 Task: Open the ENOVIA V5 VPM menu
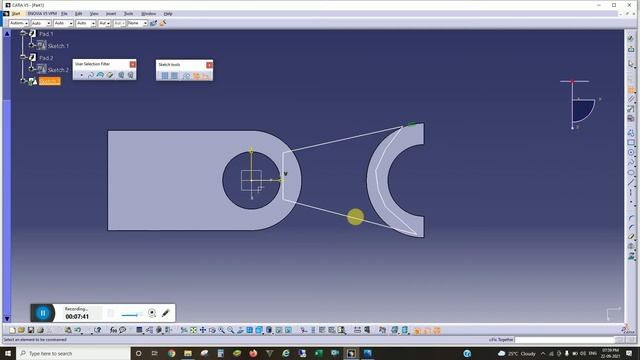pos(42,13)
